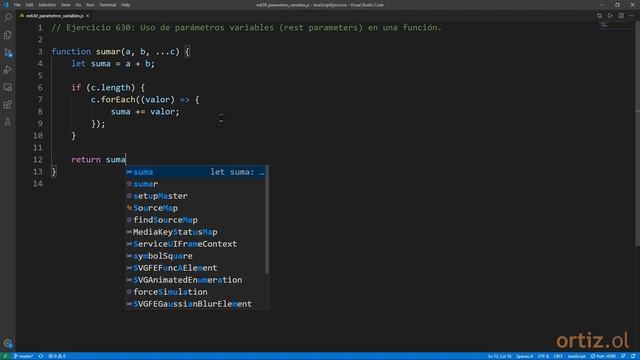Open the View menu
The width and height of the screenshot is (640, 360).
click(x=65, y=5)
